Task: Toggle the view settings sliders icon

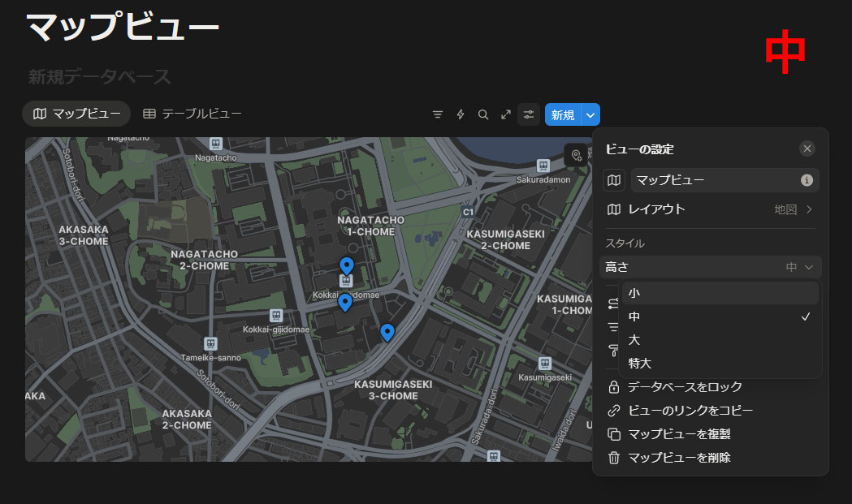Action: pyautogui.click(x=529, y=114)
